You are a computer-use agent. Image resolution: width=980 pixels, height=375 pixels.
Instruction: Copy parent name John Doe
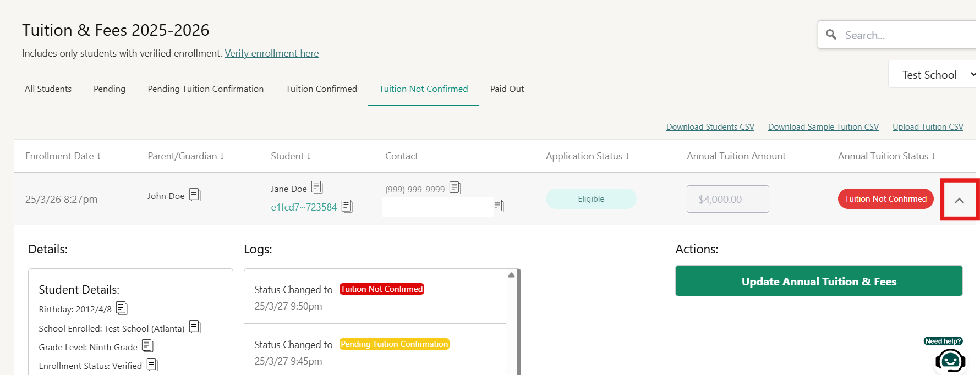click(195, 195)
